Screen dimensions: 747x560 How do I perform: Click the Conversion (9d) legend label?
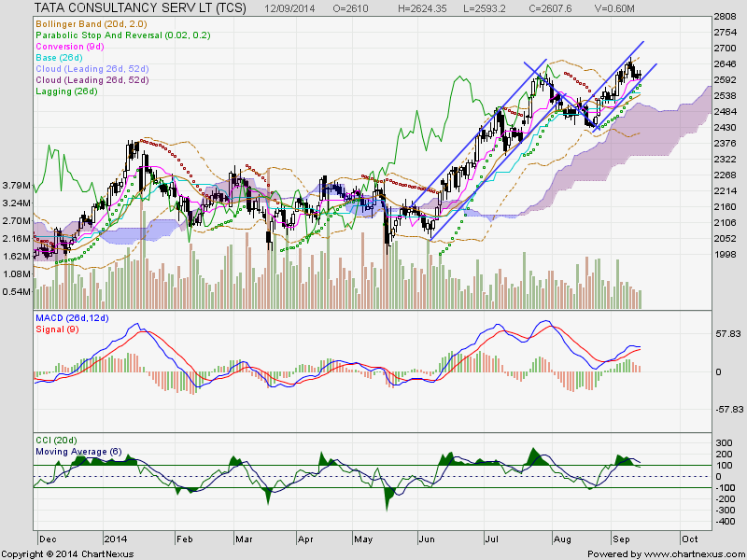70,46
